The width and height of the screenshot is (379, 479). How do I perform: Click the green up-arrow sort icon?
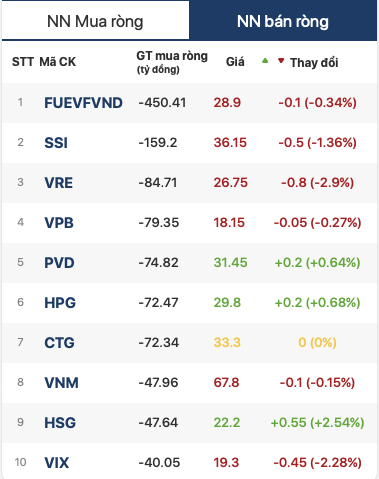point(265,61)
